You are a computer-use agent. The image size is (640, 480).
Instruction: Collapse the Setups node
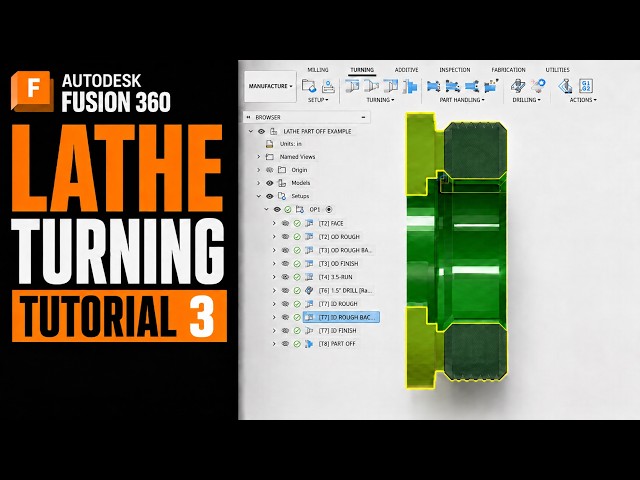click(258, 196)
